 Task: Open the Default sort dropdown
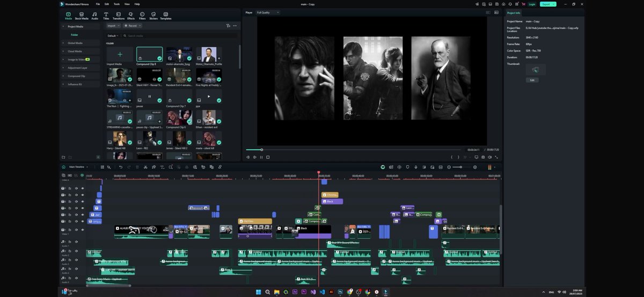[113, 35]
